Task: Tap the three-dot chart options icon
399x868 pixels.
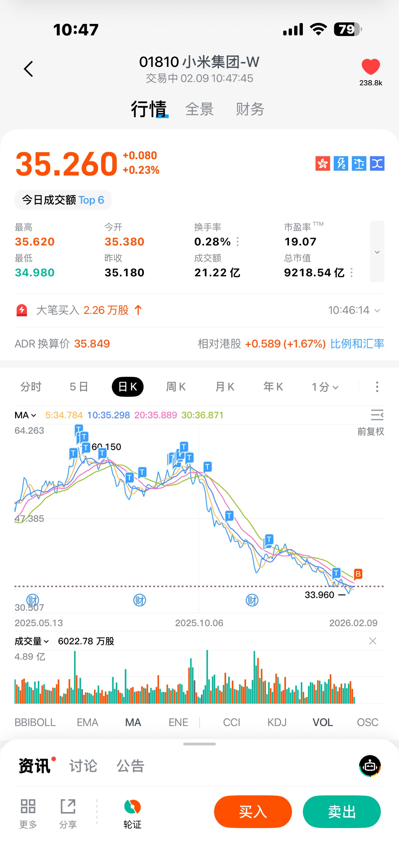Action: pyautogui.click(x=377, y=387)
